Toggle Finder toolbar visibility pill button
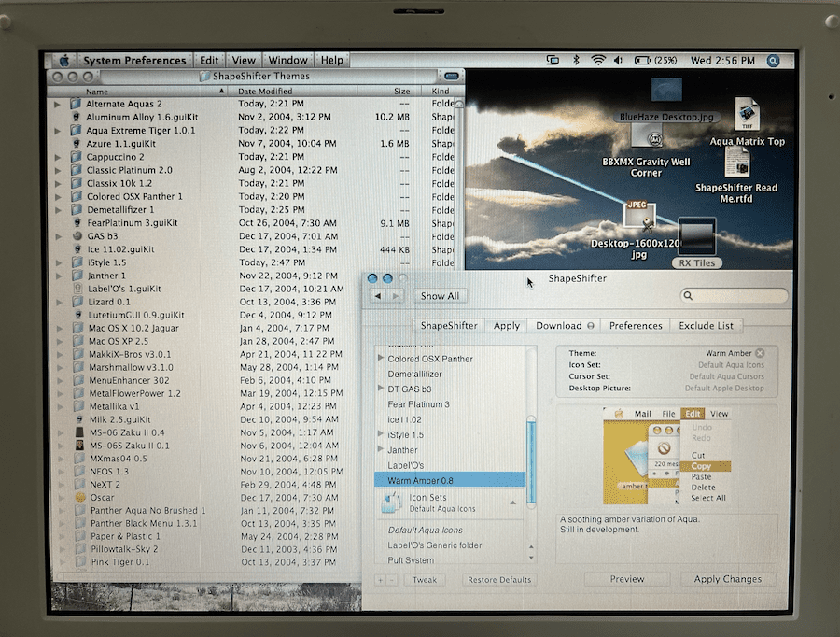The height and width of the screenshot is (637, 840). point(452,77)
